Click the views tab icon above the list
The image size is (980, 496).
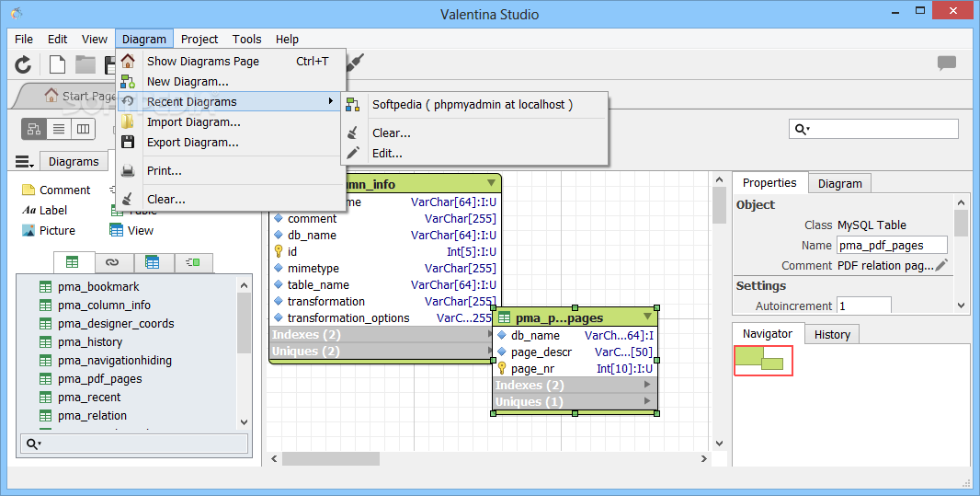coord(152,262)
